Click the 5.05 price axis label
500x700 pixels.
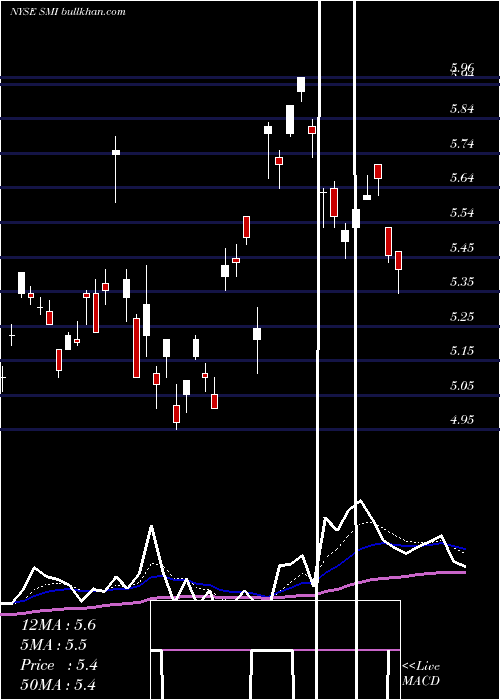click(x=462, y=385)
